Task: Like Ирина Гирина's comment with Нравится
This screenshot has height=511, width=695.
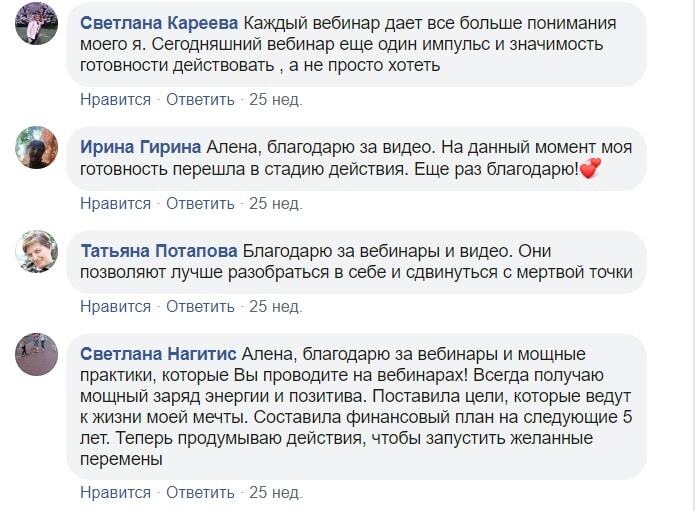Action: pos(115,203)
